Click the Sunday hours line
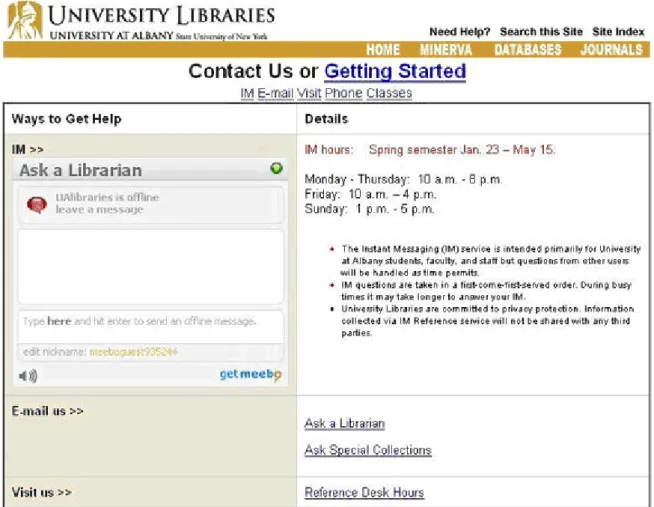This screenshot has width=654, height=507. [370, 209]
